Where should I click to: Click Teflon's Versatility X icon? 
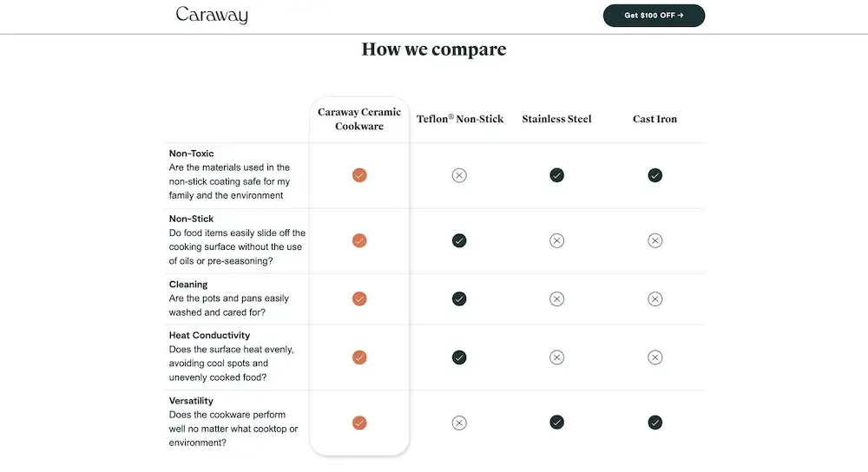coord(459,423)
